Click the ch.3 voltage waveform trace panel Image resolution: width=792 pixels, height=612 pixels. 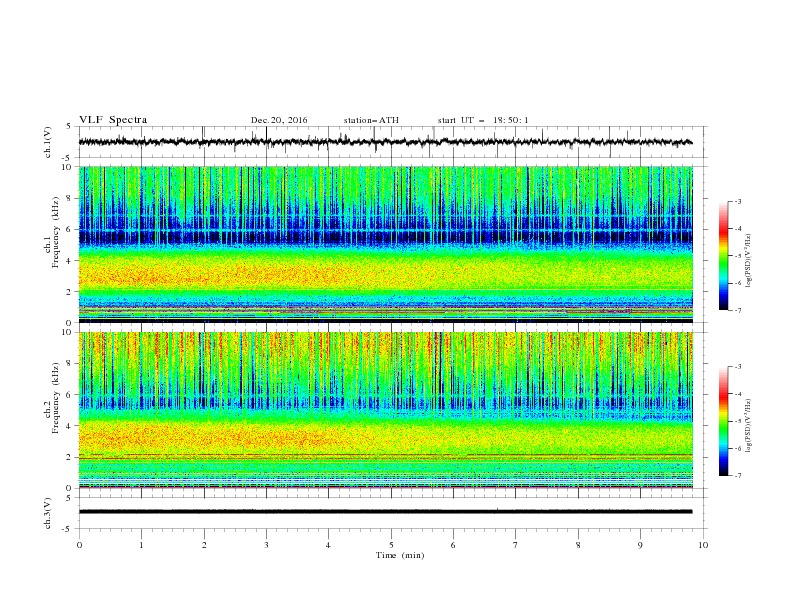393,513
